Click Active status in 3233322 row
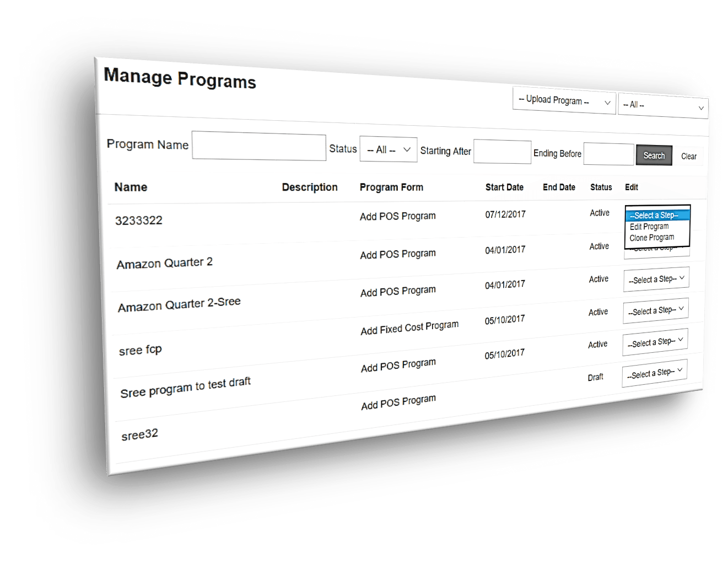 tap(600, 213)
